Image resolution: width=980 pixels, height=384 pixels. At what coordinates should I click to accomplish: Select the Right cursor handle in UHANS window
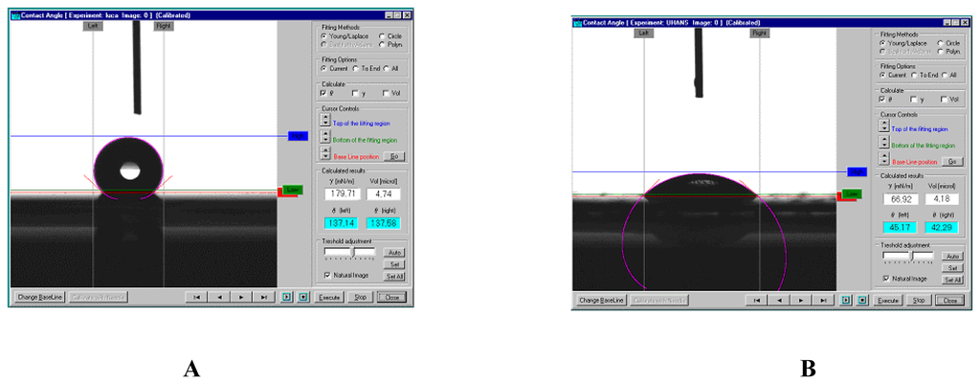coord(759,34)
